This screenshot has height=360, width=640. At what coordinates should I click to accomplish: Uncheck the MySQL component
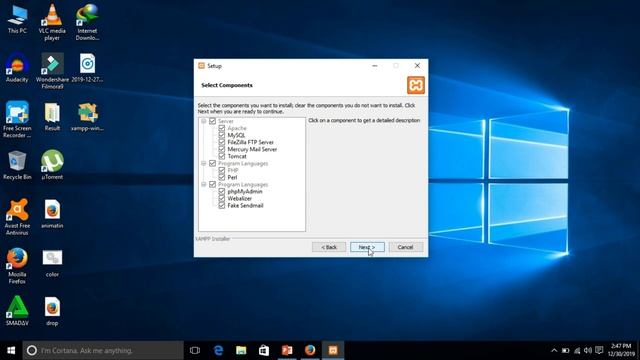click(222, 135)
